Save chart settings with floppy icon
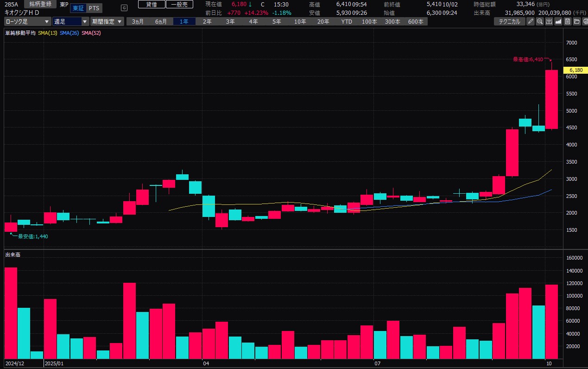Screen dimensions: 588x369 pos(568,21)
